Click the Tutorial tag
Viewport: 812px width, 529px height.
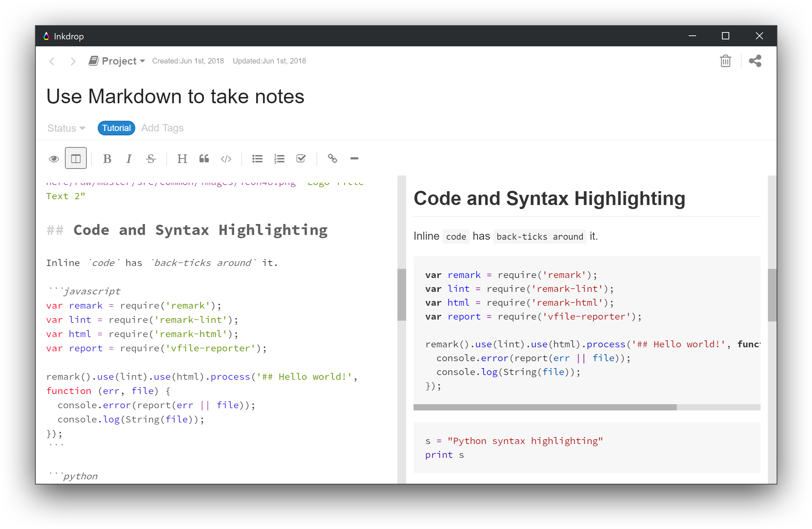coord(116,128)
